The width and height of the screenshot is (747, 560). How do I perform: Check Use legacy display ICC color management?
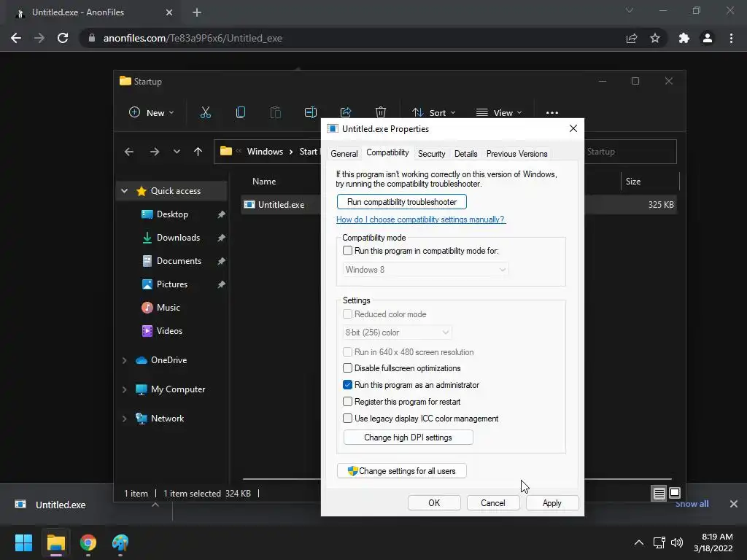(x=348, y=418)
